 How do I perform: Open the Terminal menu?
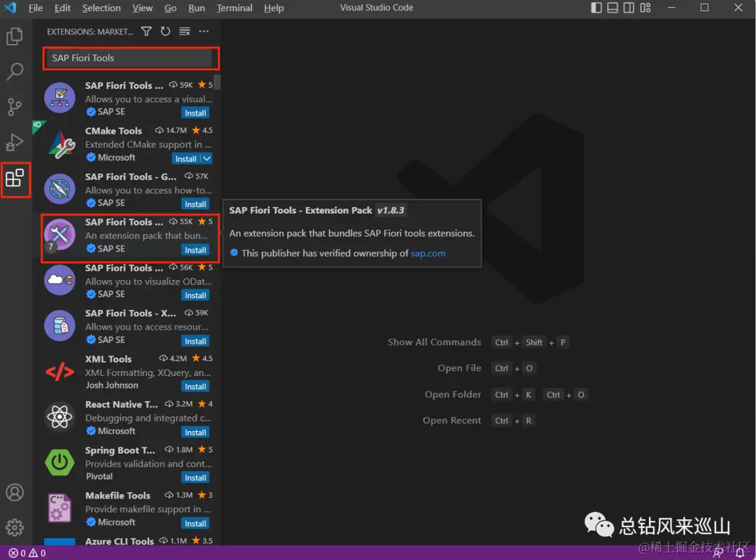click(234, 8)
